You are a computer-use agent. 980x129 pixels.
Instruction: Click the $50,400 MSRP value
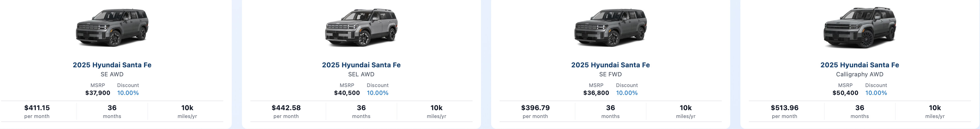click(845, 93)
